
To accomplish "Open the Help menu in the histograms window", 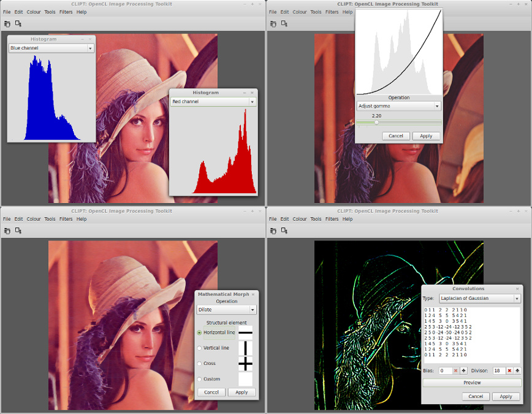I will (x=82, y=12).
